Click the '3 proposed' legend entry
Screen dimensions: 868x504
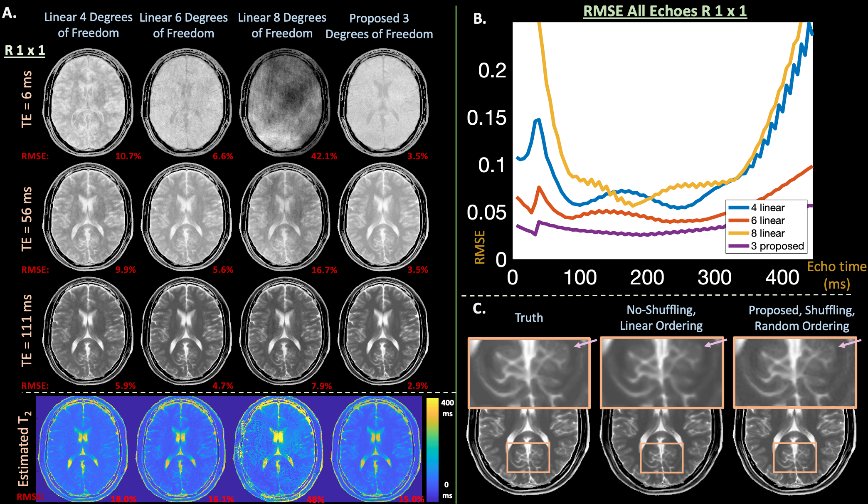tap(777, 246)
